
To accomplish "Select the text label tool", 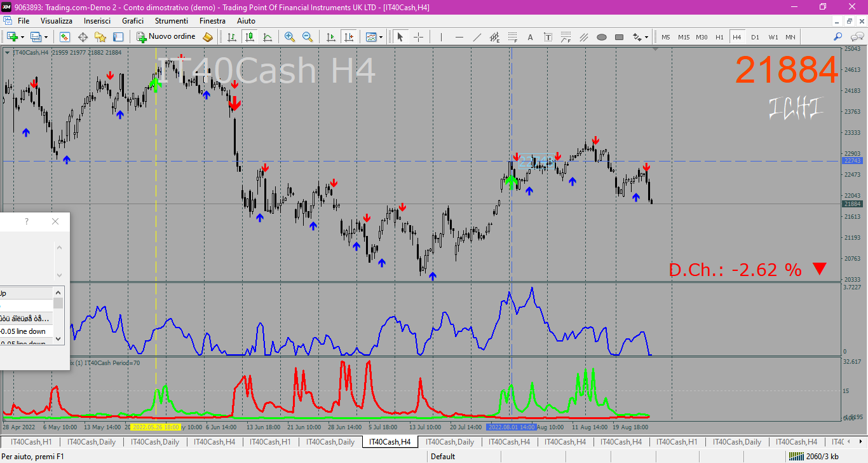I will point(548,37).
